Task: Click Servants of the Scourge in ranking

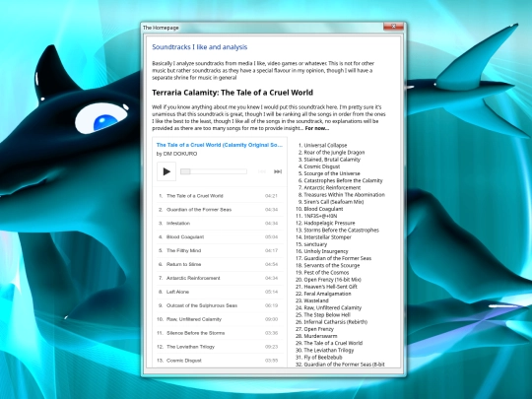Action: pos(332,266)
